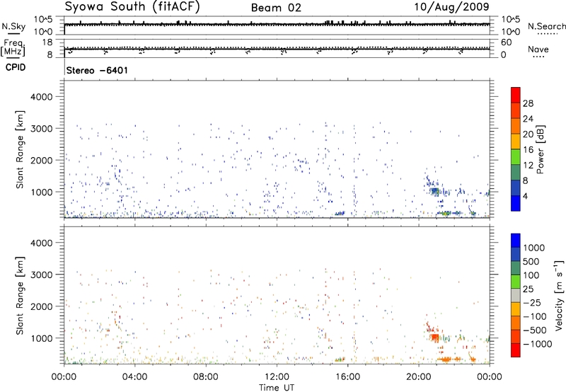Click the blue top velocity colorbar swatch
Image resolution: width=566 pixels, height=392 pixels.
click(x=516, y=241)
